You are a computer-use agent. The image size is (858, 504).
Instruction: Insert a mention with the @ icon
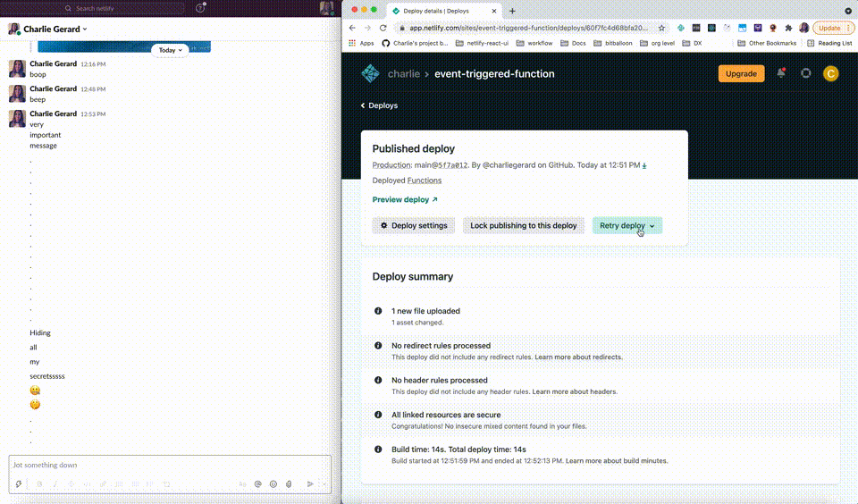coord(257,483)
